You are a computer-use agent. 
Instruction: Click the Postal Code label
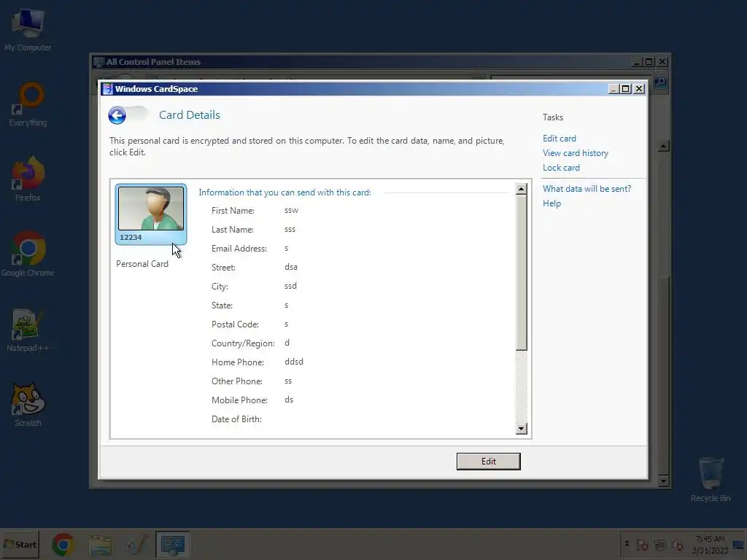coord(235,324)
